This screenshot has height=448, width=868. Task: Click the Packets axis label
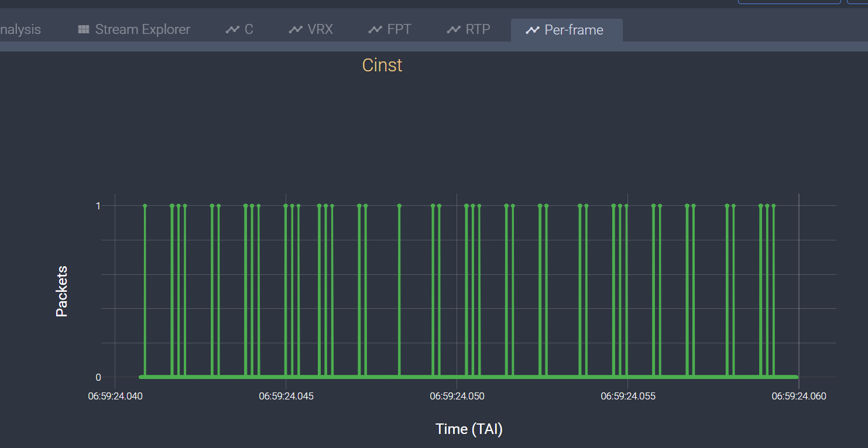62,291
